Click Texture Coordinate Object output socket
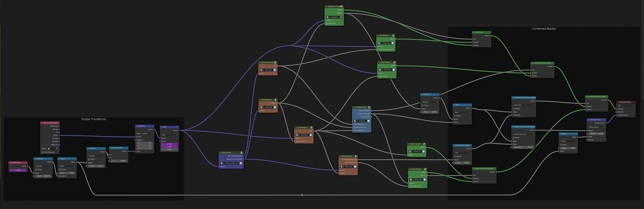 point(60,135)
